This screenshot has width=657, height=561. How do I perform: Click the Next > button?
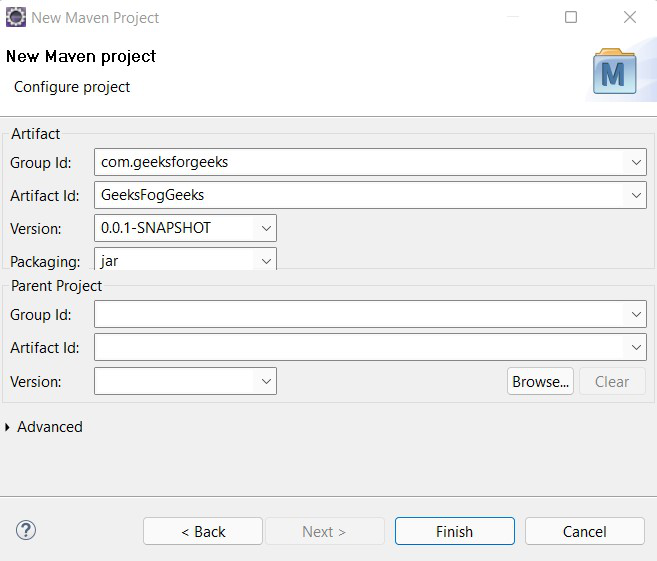(x=325, y=531)
